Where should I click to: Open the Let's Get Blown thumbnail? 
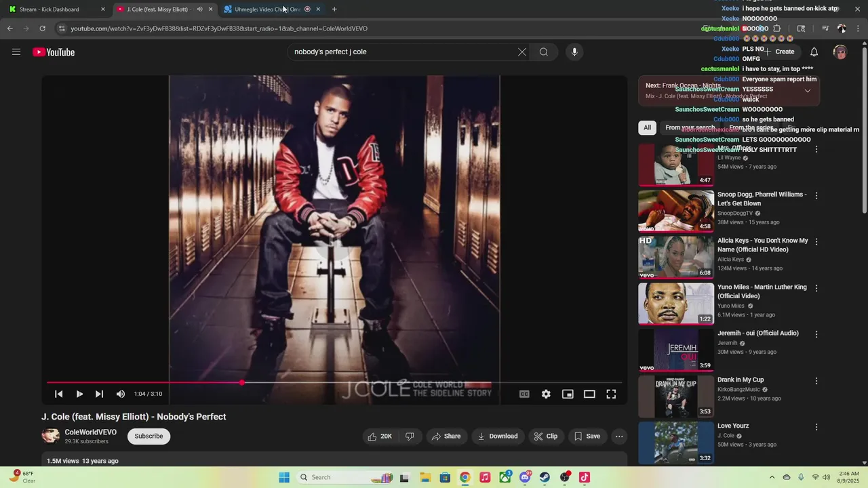pyautogui.click(x=676, y=211)
